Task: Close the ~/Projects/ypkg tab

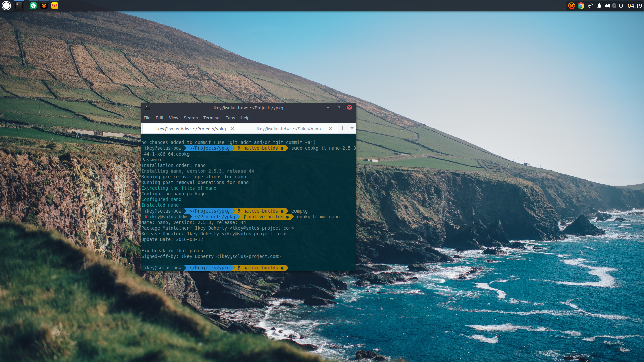Action: click(x=232, y=129)
